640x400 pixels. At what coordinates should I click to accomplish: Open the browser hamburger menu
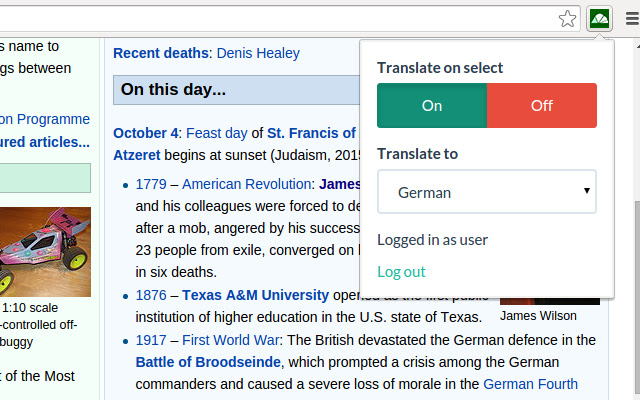tap(630, 18)
